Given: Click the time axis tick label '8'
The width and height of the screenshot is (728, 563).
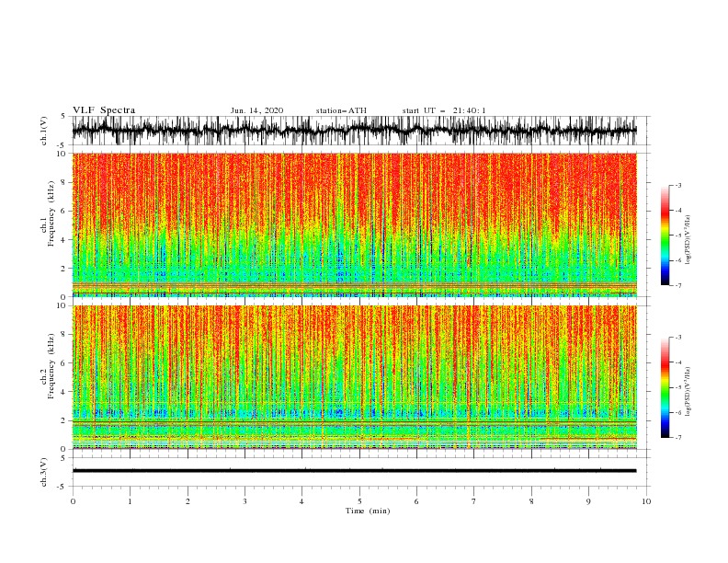Looking at the screenshot, I should pyautogui.click(x=531, y=501).
